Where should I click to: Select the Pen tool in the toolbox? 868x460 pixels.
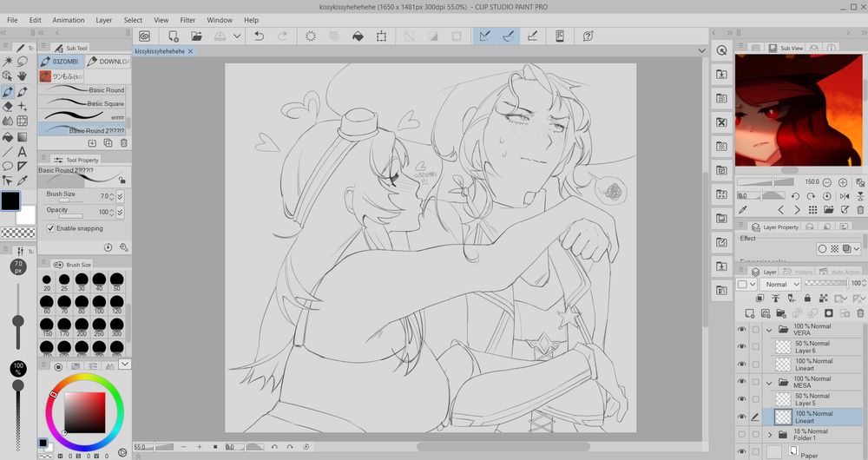[8, 91]
